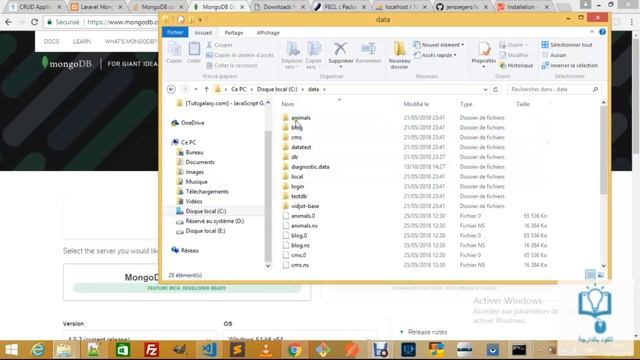Open FileZilla from taskbar

[x=151, y=350]
